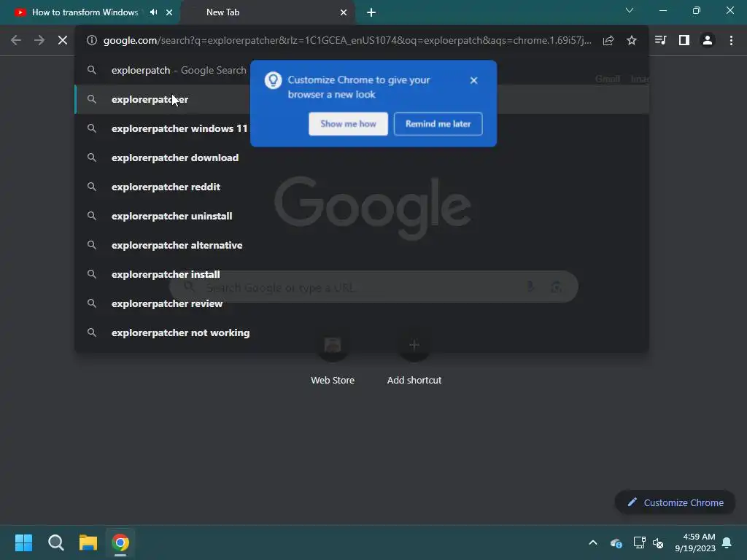Viewport: 747px width, 560px height.
Task: Click the Add shortcut tile
Action: (414, 360)
